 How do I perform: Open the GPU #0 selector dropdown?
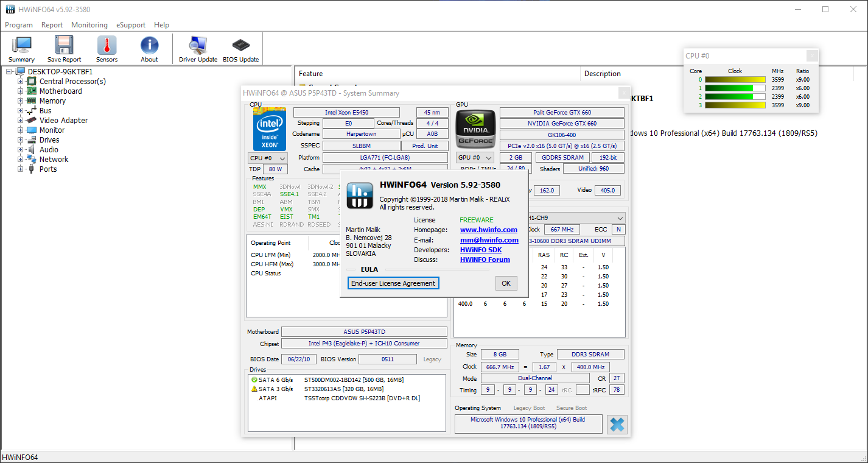click(x=475, y=158)
